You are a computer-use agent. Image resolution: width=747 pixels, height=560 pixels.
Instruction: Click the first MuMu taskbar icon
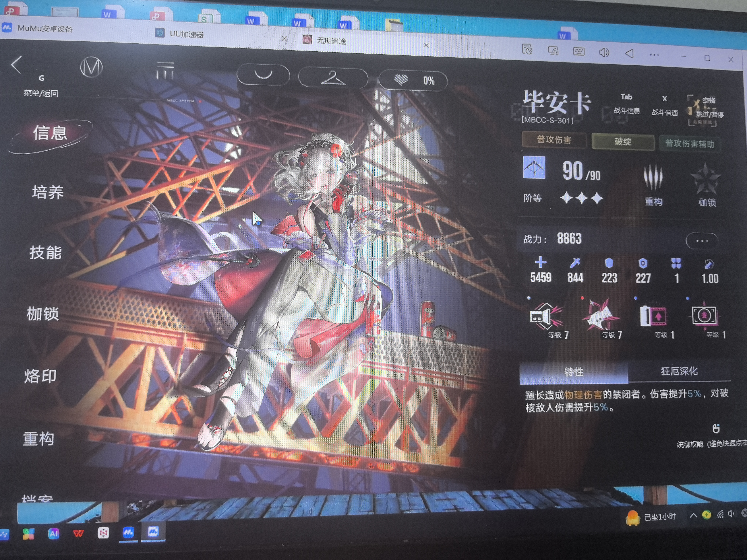tap(128, 533)
